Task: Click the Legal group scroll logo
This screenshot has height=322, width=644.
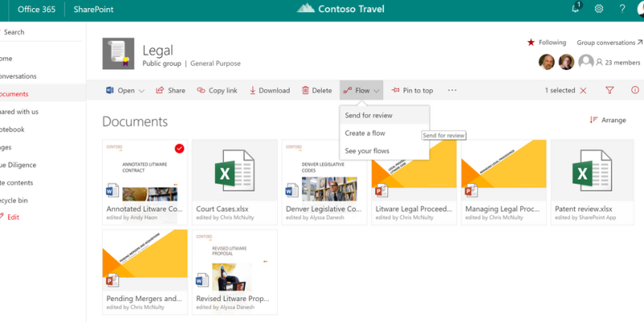Action: click(x=118, y=54)
